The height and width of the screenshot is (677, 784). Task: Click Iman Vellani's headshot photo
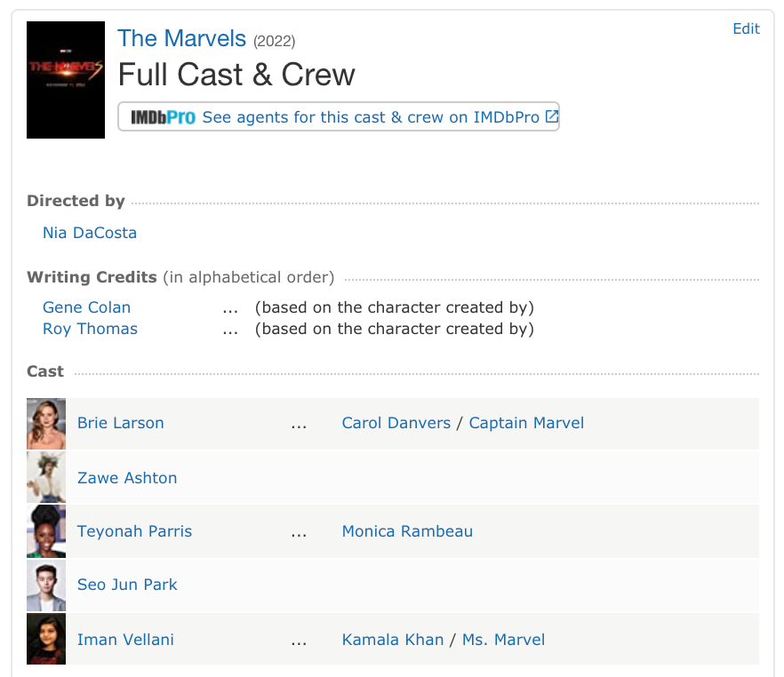(x=46, y=639)
